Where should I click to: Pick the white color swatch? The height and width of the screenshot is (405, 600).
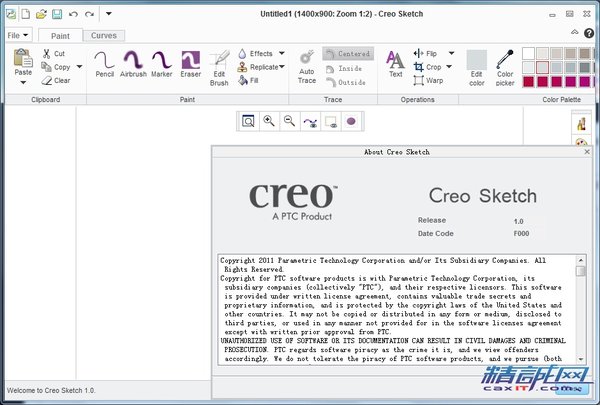pos(528,54)
